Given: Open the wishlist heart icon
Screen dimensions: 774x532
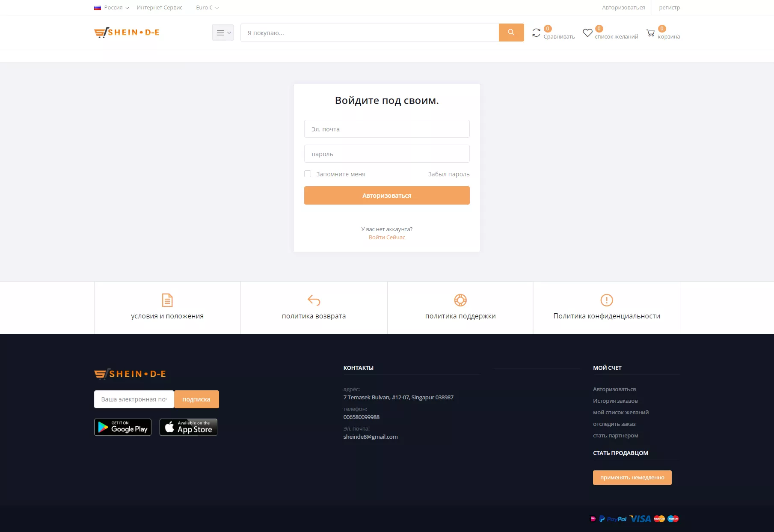Looking at the screenshot, I should (587, 33).
